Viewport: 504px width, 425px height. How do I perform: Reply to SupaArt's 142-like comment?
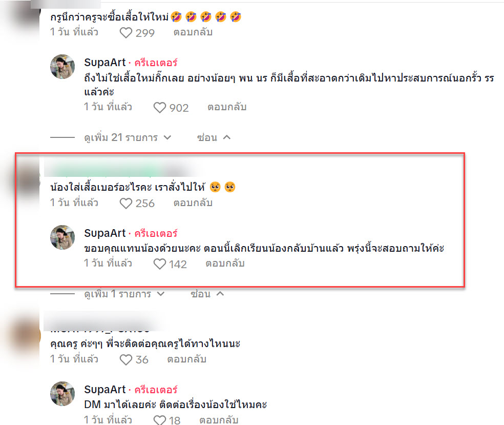(x=225, y=264)
